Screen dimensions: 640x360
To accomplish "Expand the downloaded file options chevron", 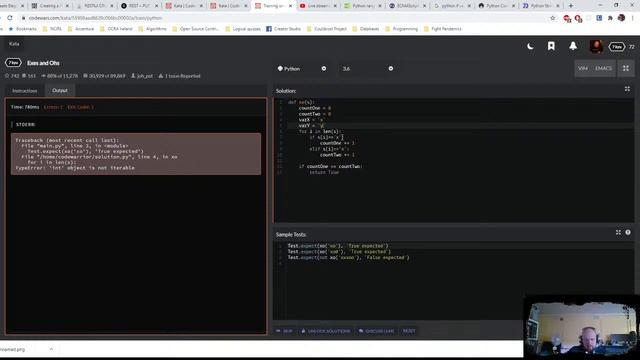I will point(51,349).
